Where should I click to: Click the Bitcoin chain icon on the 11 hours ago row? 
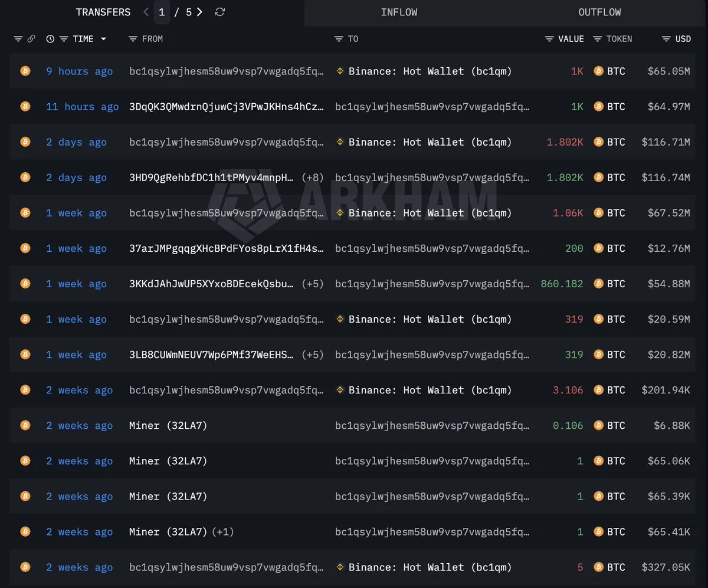25,106
